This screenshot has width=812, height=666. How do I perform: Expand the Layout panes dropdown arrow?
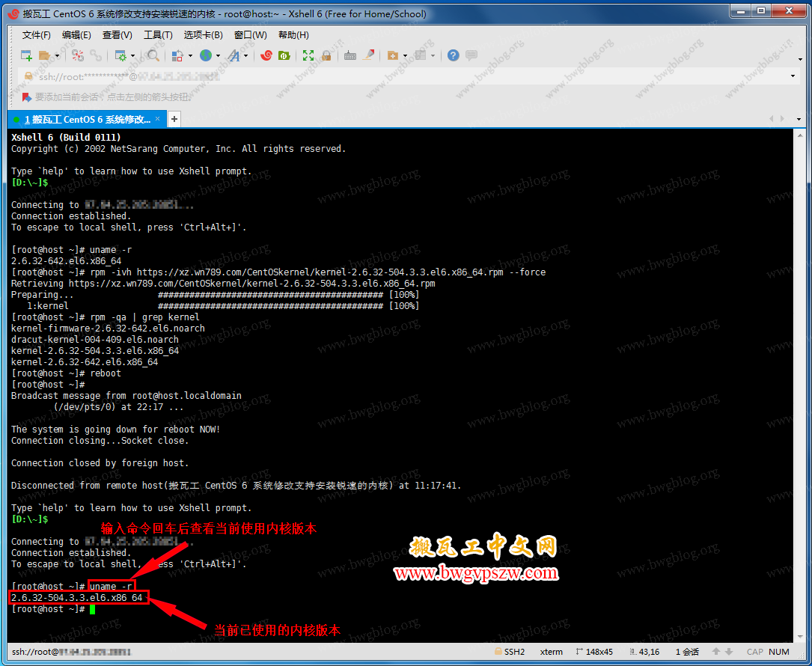tap(433, 56)
